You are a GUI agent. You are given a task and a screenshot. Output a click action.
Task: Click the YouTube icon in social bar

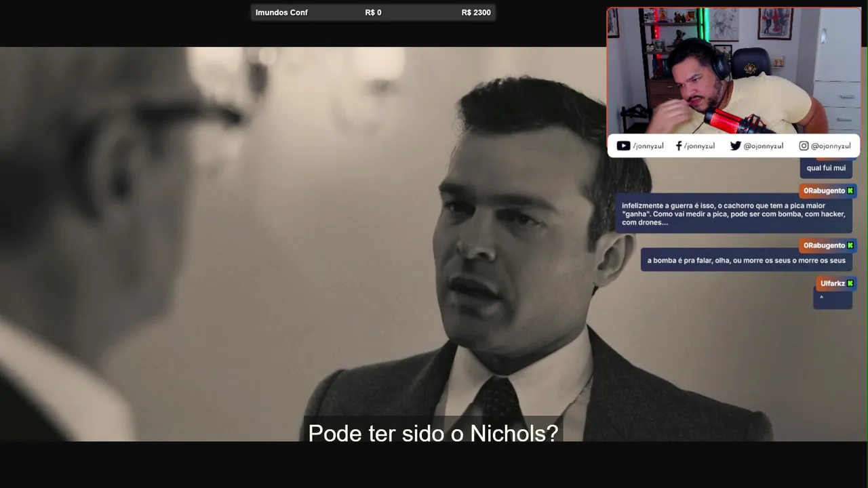623,146
